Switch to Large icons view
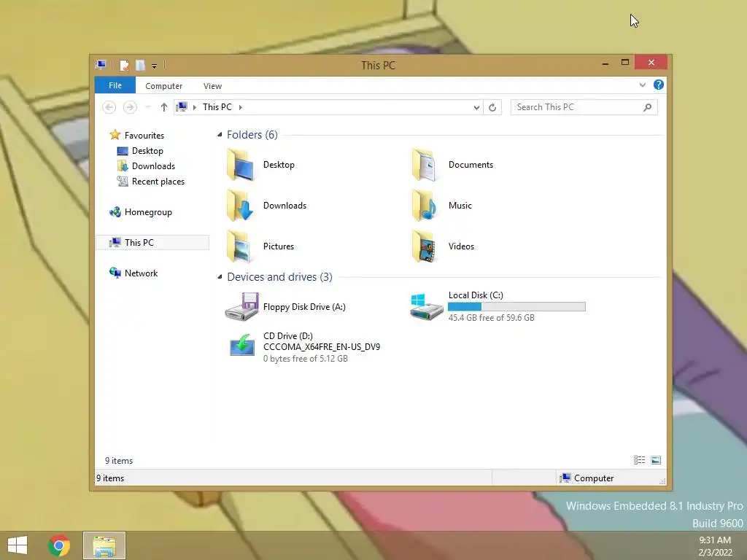This screenshot has height=560, width=747. 656,460
